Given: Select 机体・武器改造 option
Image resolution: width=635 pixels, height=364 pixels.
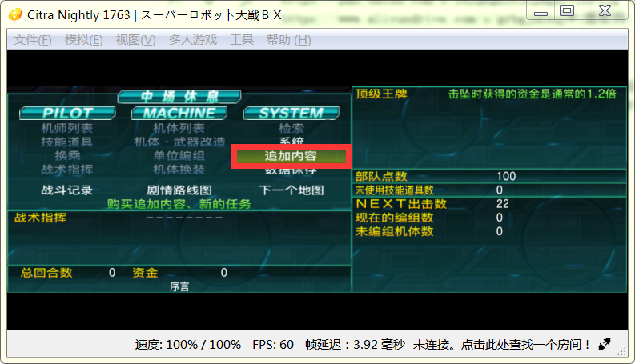Looking at the screenshot, I should tap(179, 142).
